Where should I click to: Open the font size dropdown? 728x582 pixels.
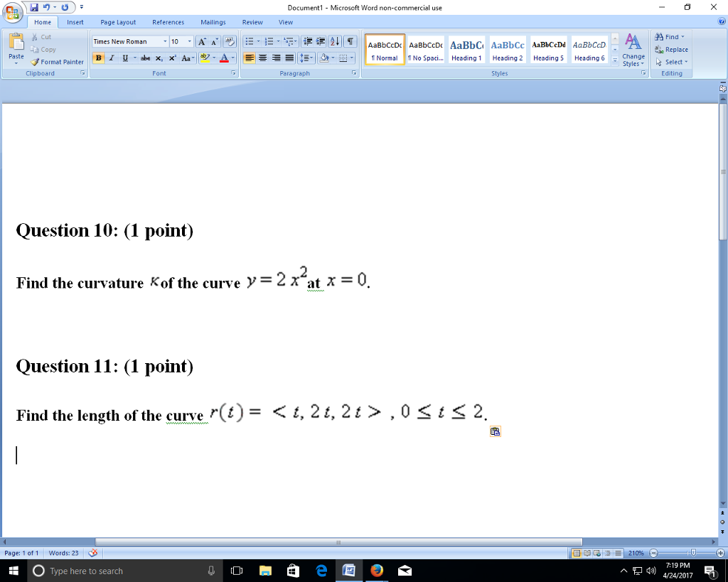188,41
